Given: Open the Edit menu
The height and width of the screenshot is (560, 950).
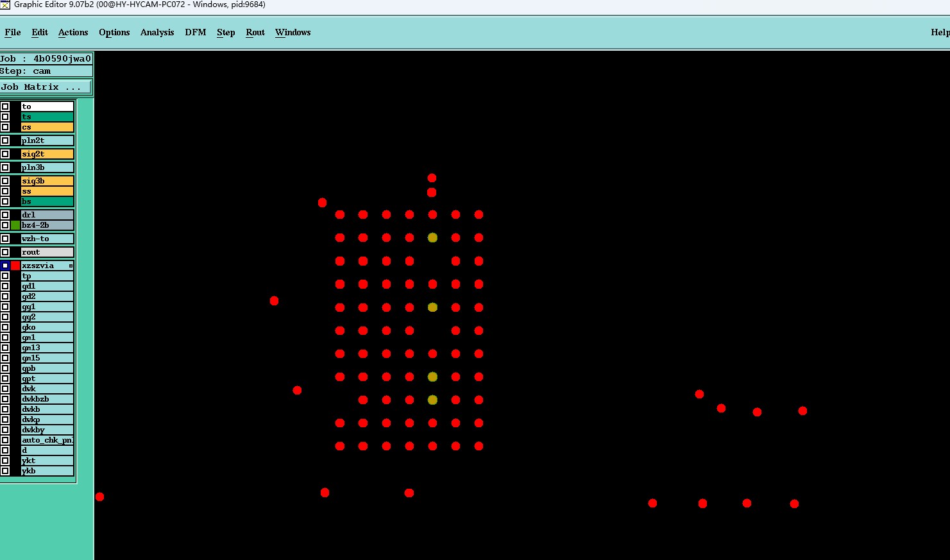Looking at the screenshot, I should (x=40, y=32).
